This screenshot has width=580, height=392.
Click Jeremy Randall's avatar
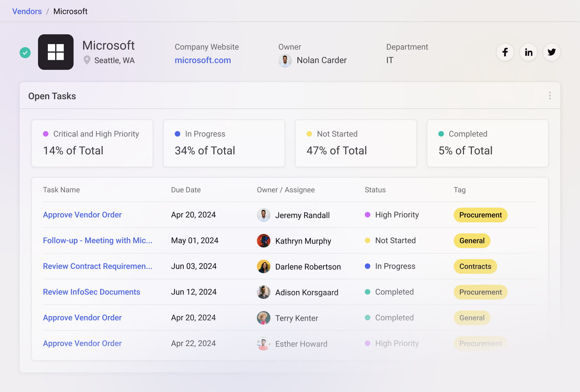coord(264,215)
